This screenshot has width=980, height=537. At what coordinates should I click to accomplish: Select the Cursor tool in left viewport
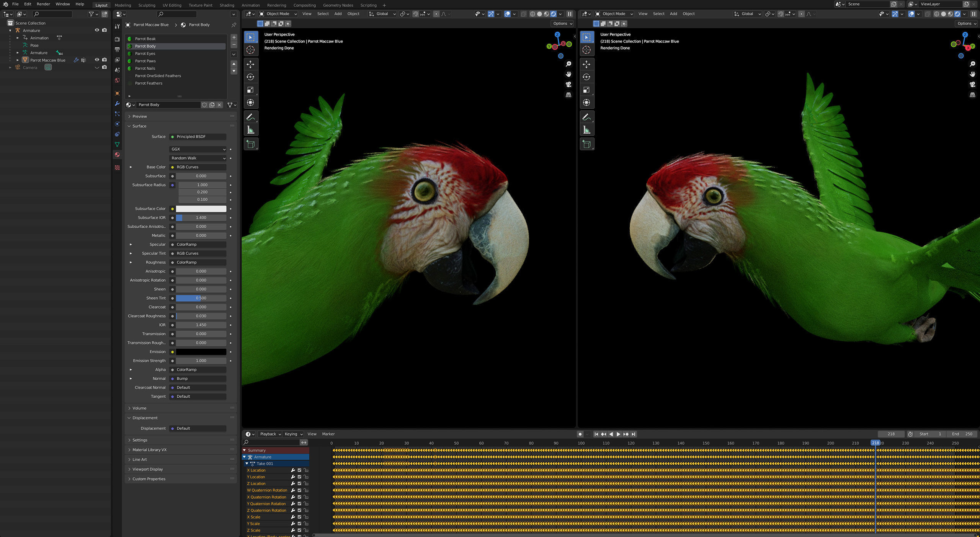pyautogui.click(x=250, y=50)
